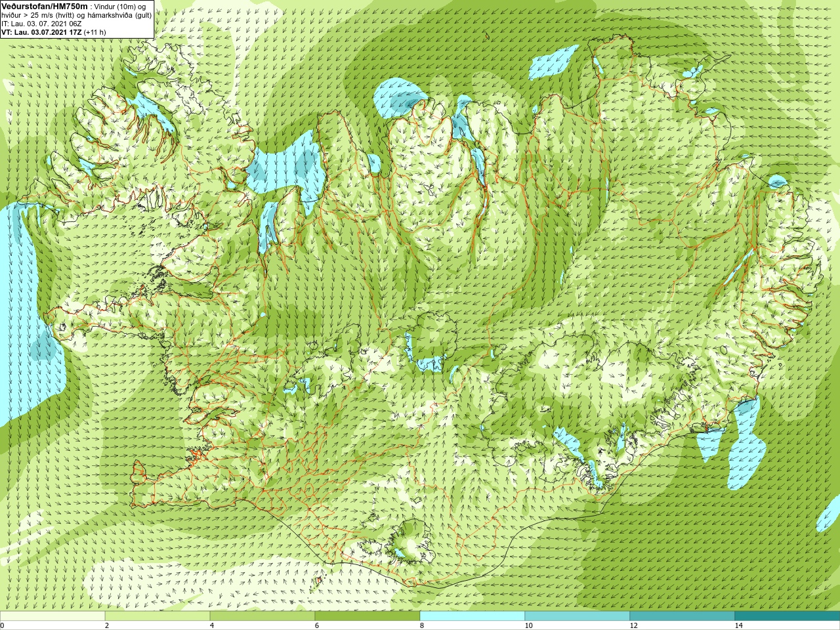Image resolution: width=840 pixels, height=630 pixels.
Task: Click the legend scale label '0'
Action: pos(3,625)
